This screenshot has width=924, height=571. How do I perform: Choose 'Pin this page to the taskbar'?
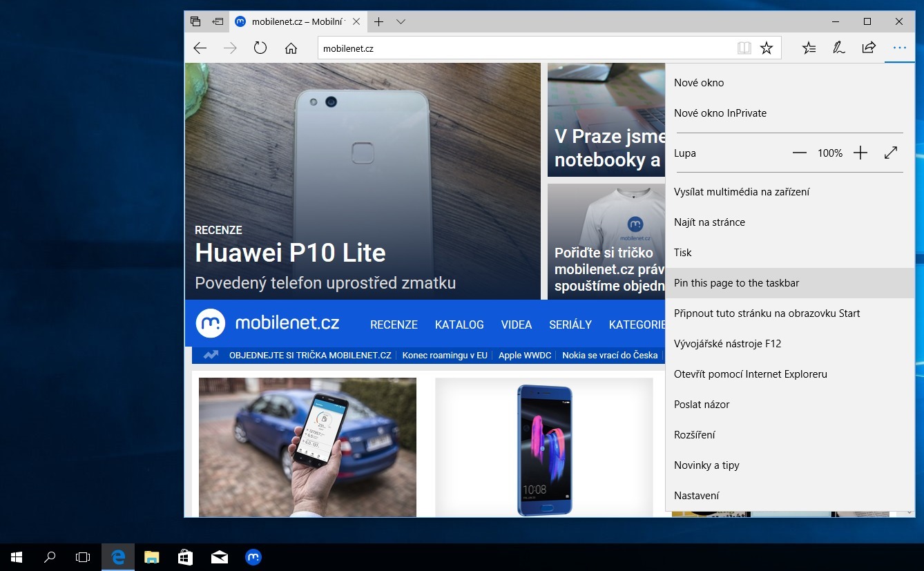(x=736, y=282)
